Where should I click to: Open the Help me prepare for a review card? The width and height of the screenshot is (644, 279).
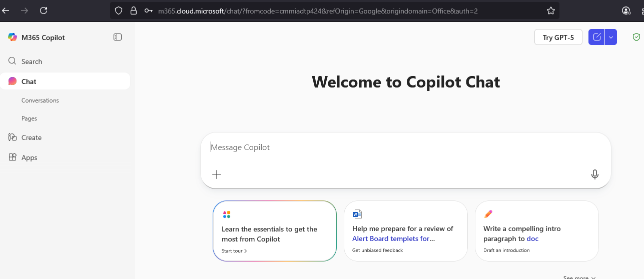pyautogui.click(x=406, y=231)
